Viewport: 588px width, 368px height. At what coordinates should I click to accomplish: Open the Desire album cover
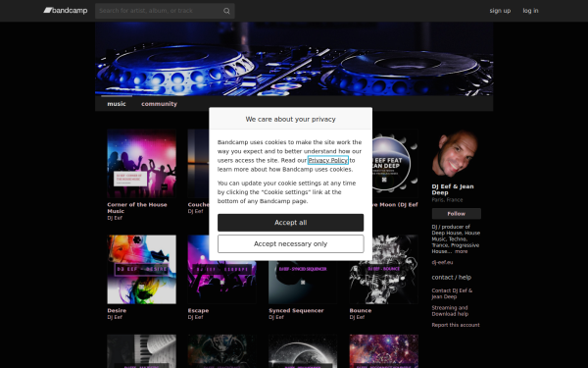pyautogui.click(x=141, y=269)
